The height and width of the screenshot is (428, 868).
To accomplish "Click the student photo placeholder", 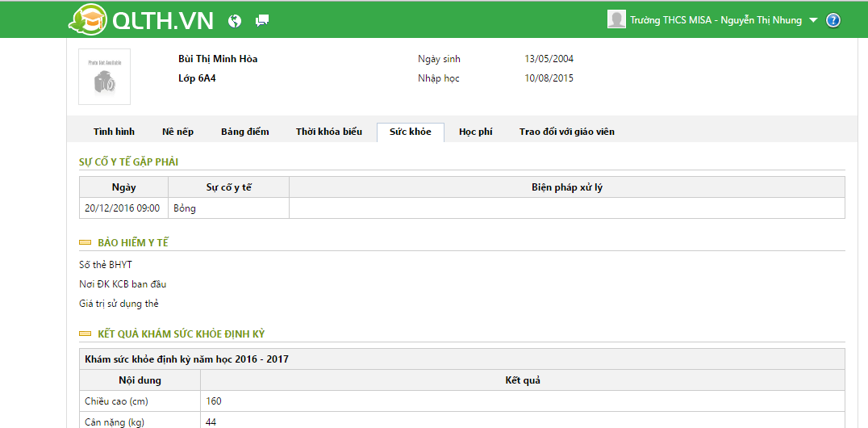I will click(104, 77).
